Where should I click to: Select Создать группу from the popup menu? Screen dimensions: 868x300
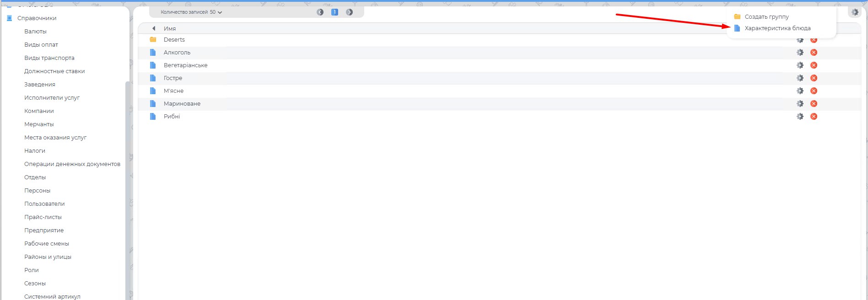point(766,17)
